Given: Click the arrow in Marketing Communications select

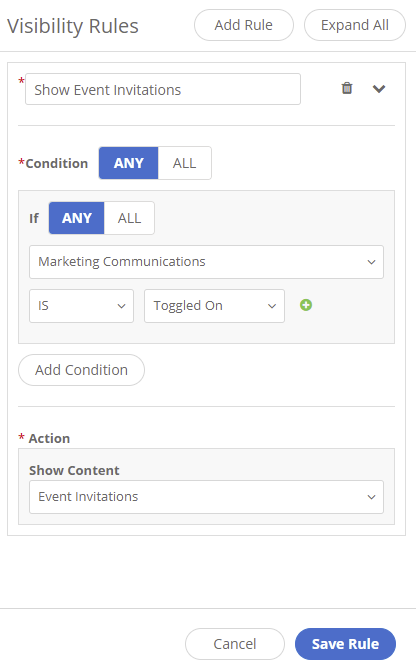Looking at the screenshot, I should [371, 262].
